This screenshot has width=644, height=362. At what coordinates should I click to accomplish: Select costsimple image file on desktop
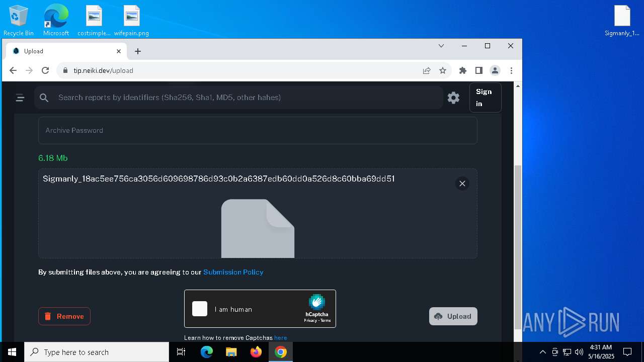[x=94, y=21]
